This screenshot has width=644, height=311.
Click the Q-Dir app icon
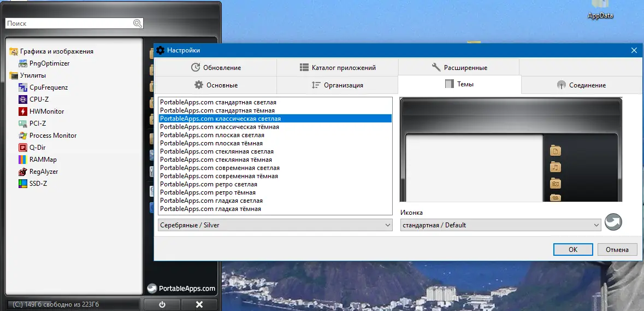click(23, 148)
